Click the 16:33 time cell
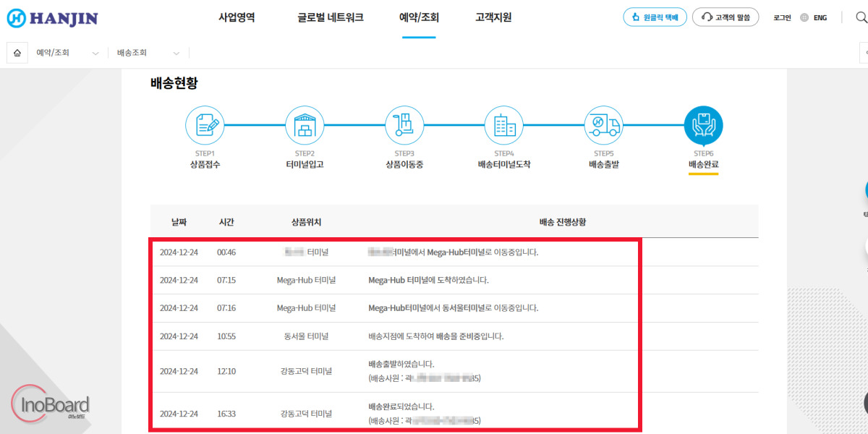This screenshot has width=868, height=434. [226, 414]
